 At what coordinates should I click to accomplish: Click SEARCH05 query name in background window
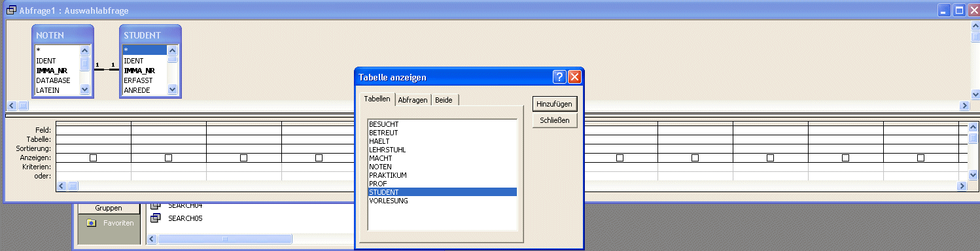click(x=185, y=218)
